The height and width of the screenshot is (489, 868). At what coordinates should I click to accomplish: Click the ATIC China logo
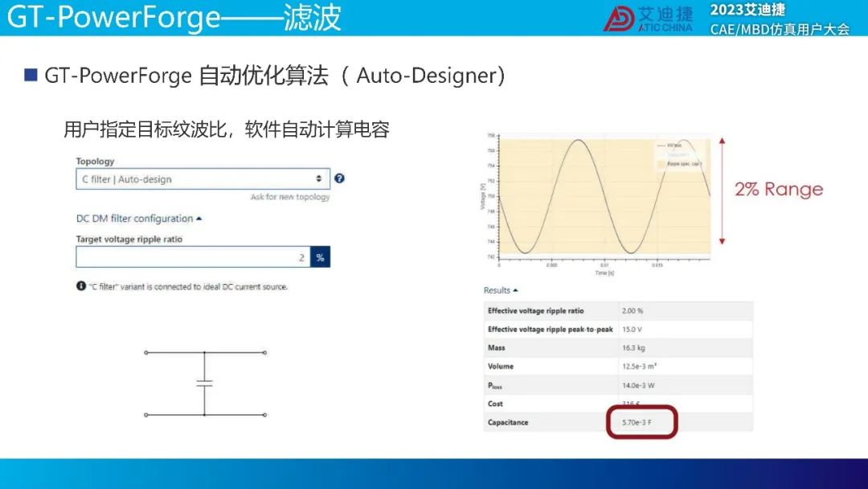pyautogui.click(x=648, y=18)
